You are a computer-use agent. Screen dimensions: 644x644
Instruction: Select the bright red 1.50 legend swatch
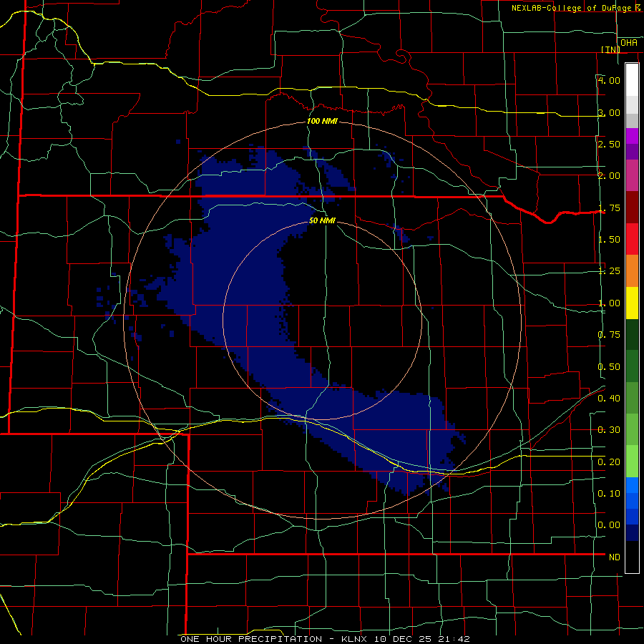pyautogui.click(x=632, y=239)
